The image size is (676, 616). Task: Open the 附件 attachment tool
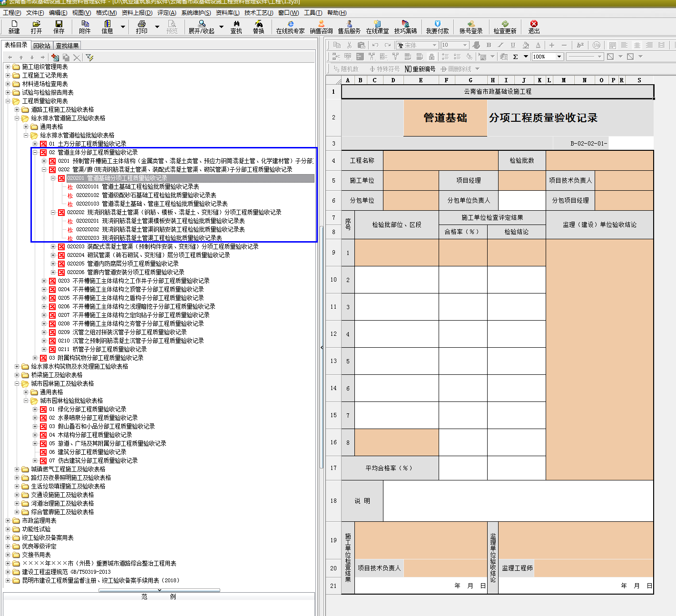(85, 27)
